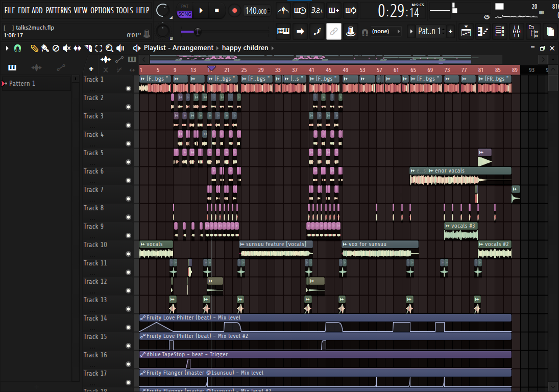Toggle the countdown before recording
This screenshot has height=392, width=559.
tap(317, 10)
